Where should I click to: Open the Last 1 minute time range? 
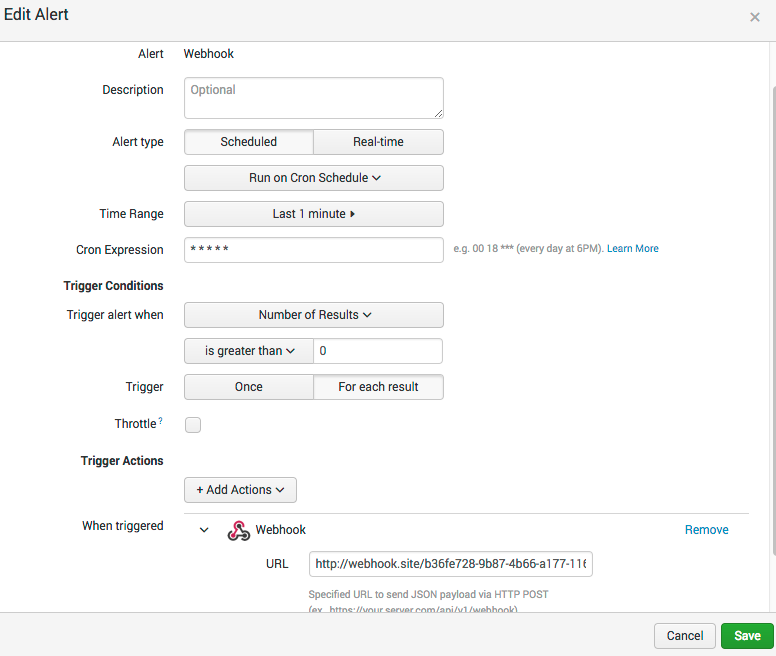[314, 214]
